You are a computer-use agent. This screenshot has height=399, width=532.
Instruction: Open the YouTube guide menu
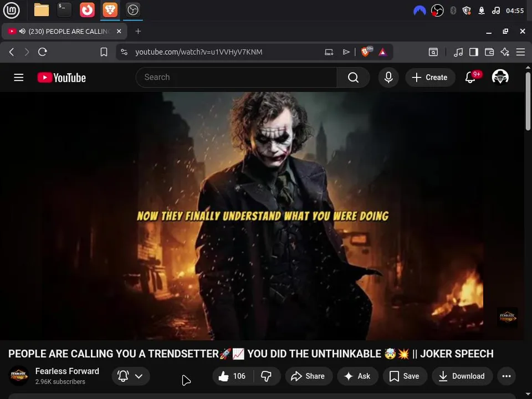[x=19, y=78]
